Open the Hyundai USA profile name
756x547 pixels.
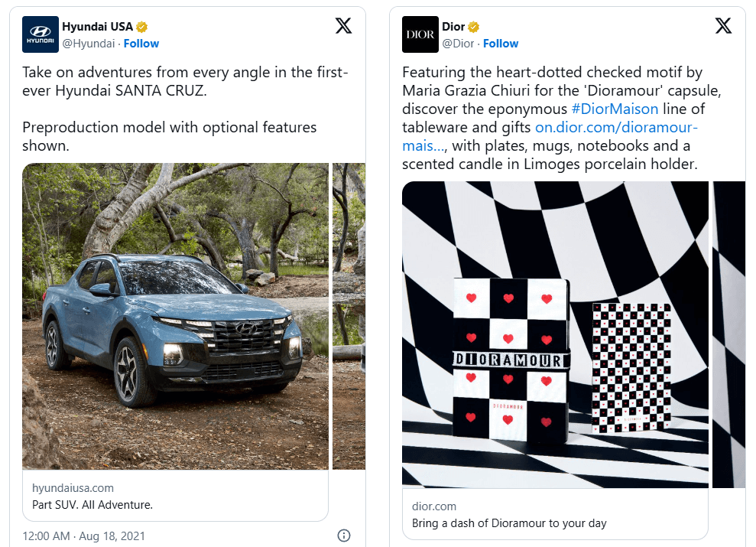97,27
